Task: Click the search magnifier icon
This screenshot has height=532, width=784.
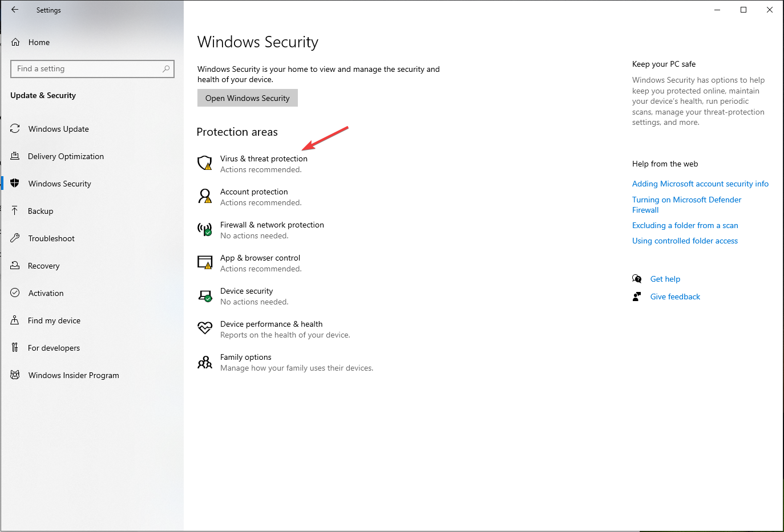Action: [x=166, y=69]
